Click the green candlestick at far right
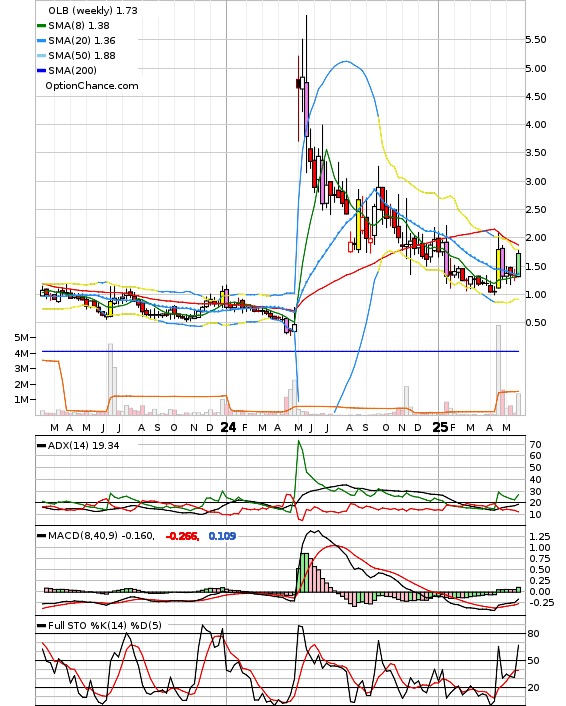Screen dimensions: 566x706 (518, 264)
